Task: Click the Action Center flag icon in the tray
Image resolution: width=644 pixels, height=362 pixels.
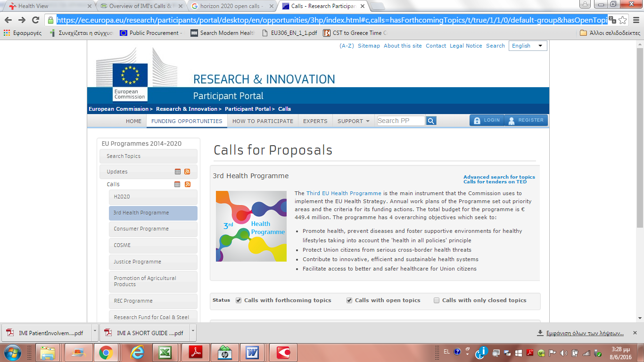Action: [553, 352]
